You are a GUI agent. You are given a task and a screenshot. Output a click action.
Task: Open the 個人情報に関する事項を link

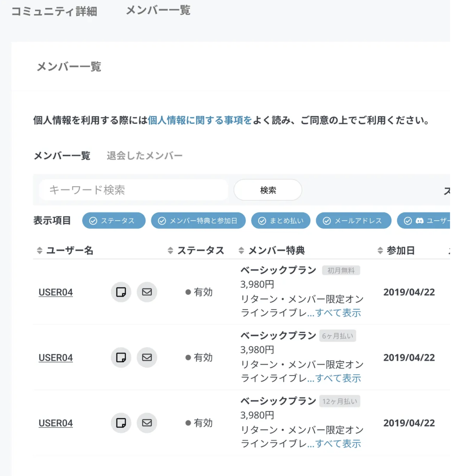pyautogui.click(x=199, y=120)
